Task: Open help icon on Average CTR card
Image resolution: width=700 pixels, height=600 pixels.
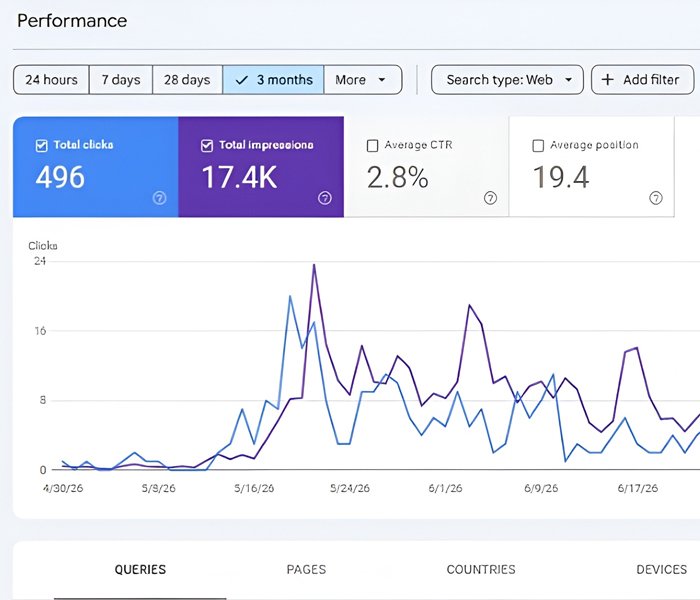Action: (x=490, y=198)
